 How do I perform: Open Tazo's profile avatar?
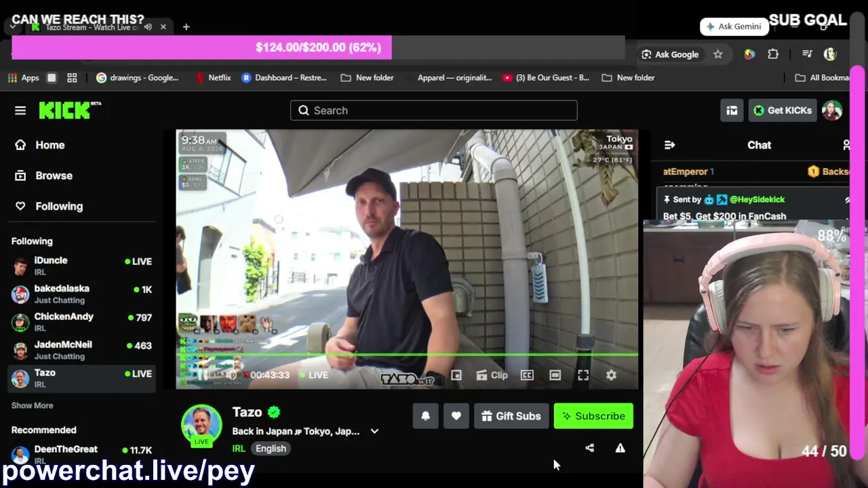(x=201, y=425)
